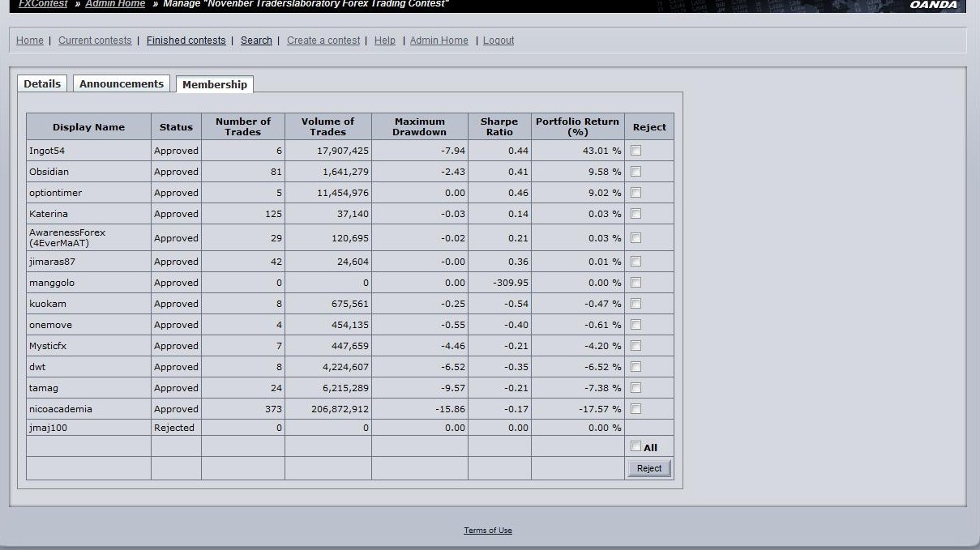Click FXContest in the breadcrumb

coord(43,4)
